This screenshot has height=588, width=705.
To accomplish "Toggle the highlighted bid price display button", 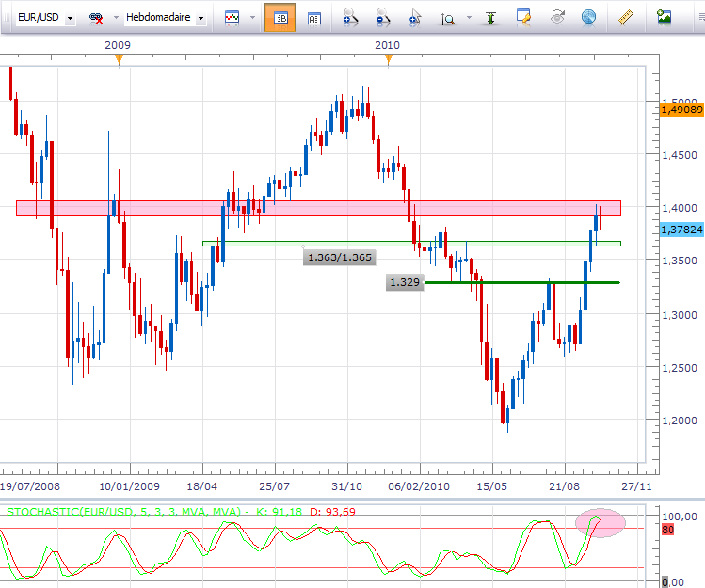I will (280, 18).
